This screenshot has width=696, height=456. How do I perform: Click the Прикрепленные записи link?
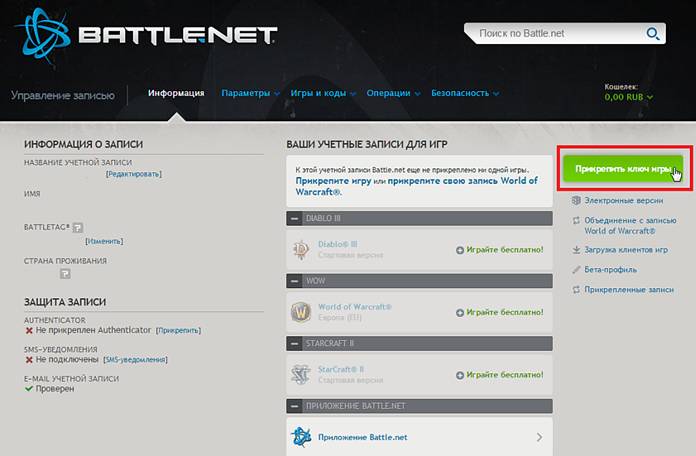(x=629, y=289)
